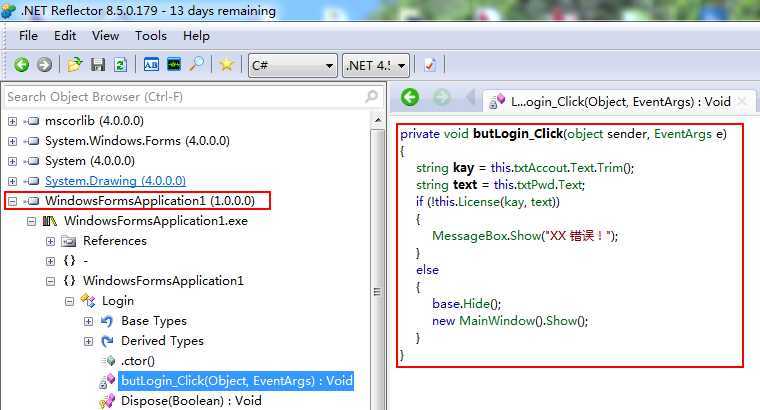760x410 pixels.
Task: Click the .ctor() method icon
Action: pyautogui.click(x=110, y=361)
